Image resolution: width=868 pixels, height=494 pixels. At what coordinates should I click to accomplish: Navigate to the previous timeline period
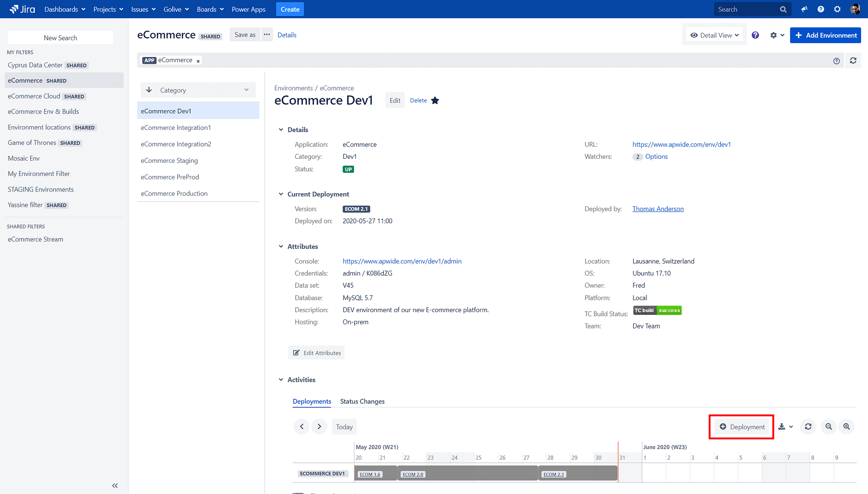(302, 427)
